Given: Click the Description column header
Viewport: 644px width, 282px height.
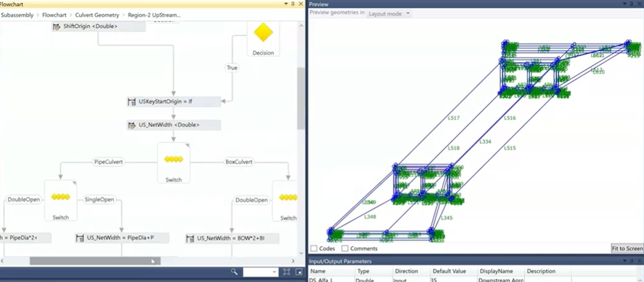Looking at the screenshot, I should [541, 271].
